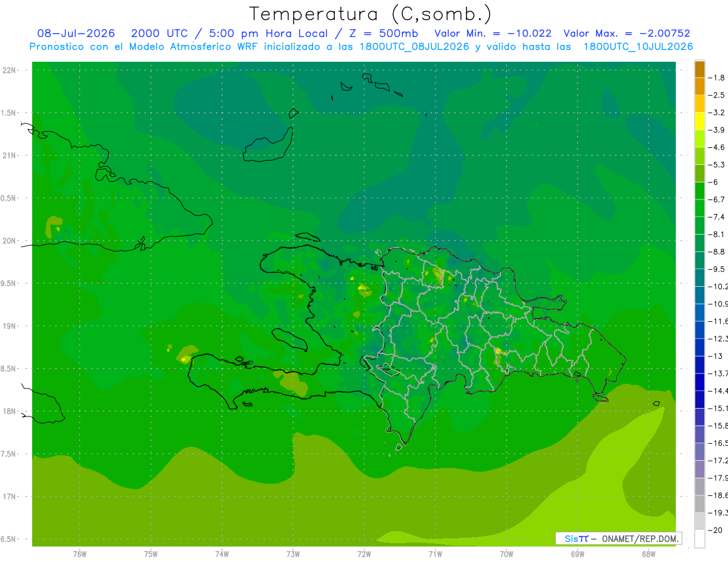Click the '-6' legend value
This screenshot has height=562, width=728.
click(714, 182)
